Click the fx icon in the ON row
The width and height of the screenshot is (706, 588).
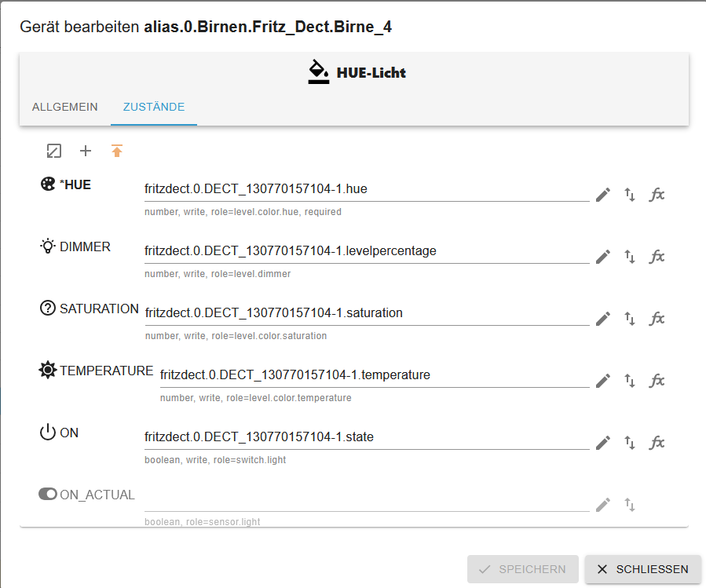coord(657,443)
